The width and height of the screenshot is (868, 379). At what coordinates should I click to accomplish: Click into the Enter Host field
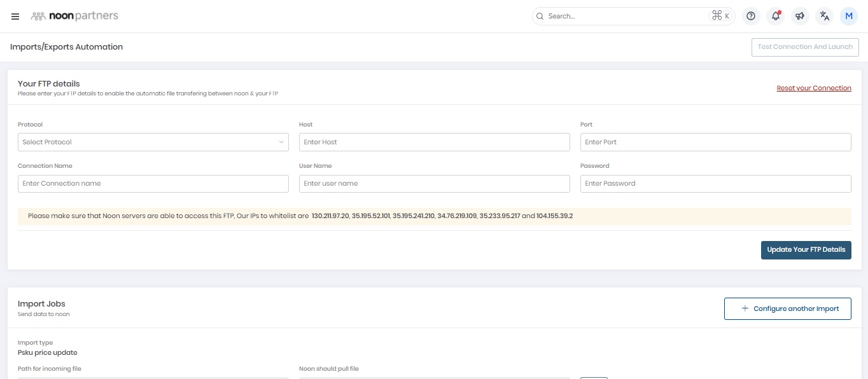(x=434, y=142)
